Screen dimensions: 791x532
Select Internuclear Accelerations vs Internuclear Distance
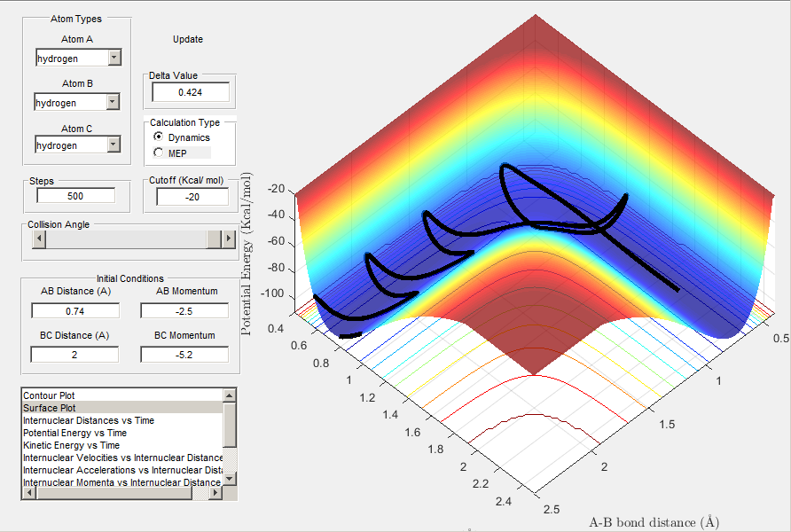pos(122,470)
